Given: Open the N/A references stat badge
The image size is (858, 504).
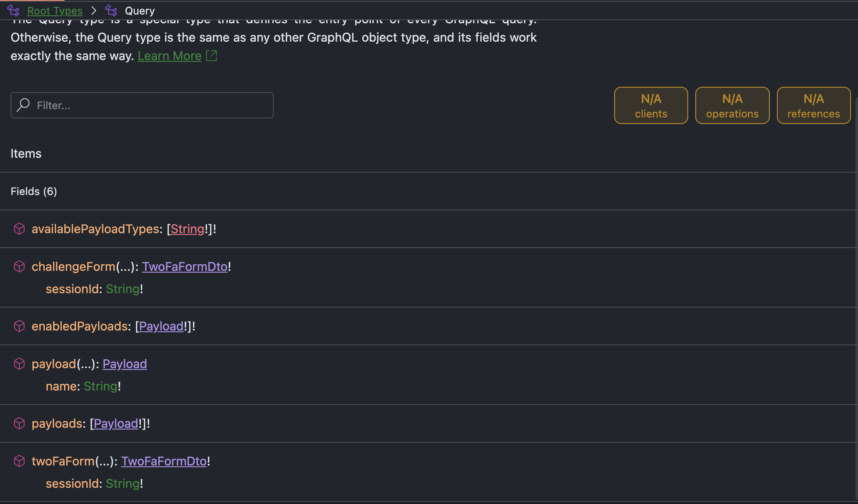Looking at the screenshot, I should click(813, 106).
